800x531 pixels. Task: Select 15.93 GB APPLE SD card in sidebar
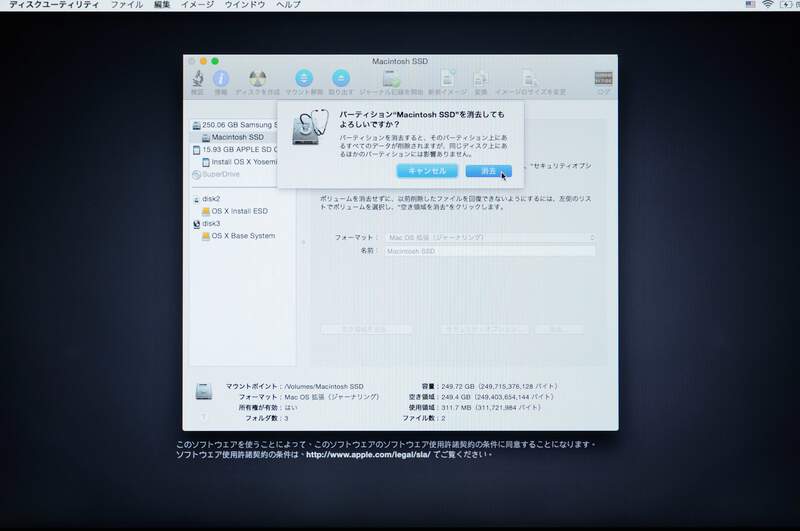[235, 149]
